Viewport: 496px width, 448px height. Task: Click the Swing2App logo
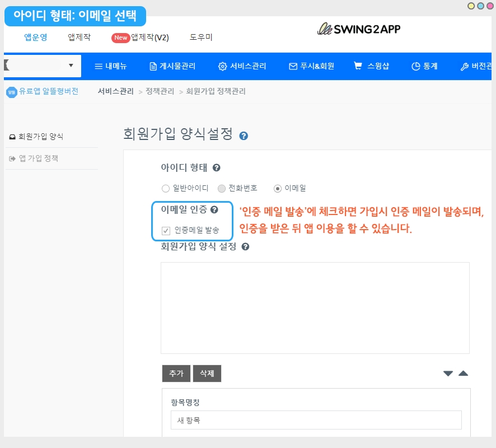359,29
